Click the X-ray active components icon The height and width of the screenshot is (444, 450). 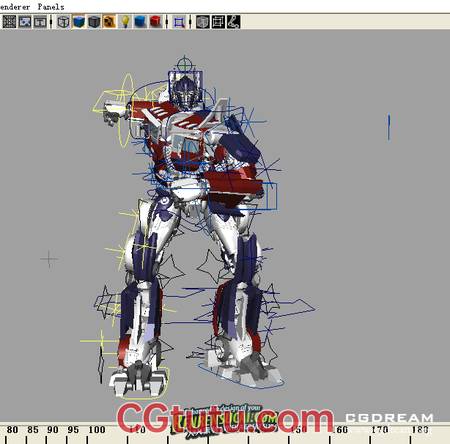(x=218, y=22)
